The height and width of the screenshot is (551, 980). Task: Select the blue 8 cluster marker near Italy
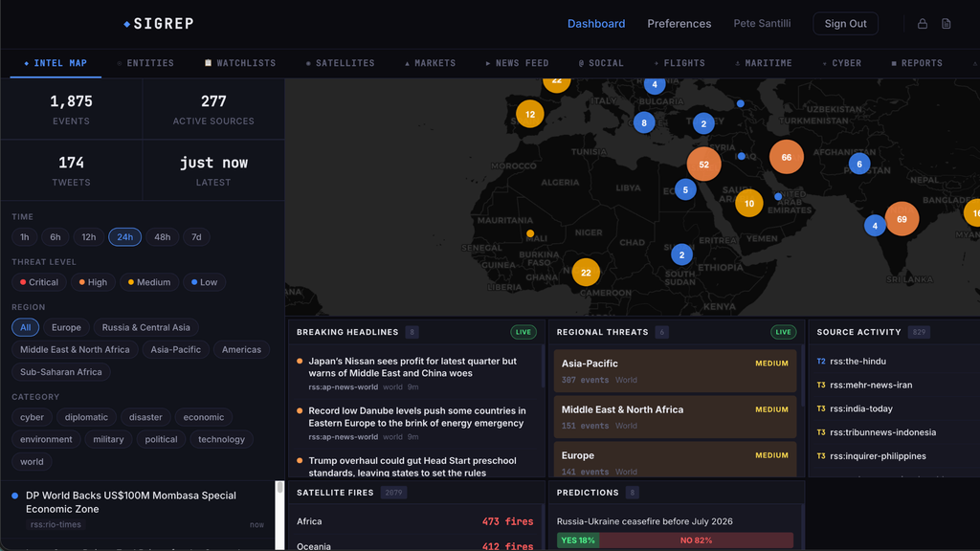coord(644,123)
